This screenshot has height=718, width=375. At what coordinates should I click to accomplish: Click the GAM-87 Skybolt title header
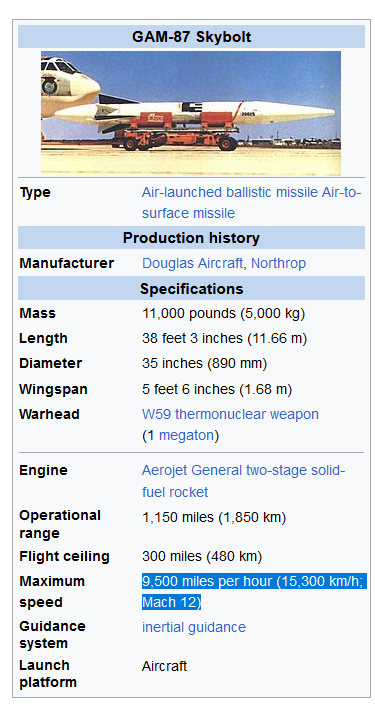click(191, 37)
